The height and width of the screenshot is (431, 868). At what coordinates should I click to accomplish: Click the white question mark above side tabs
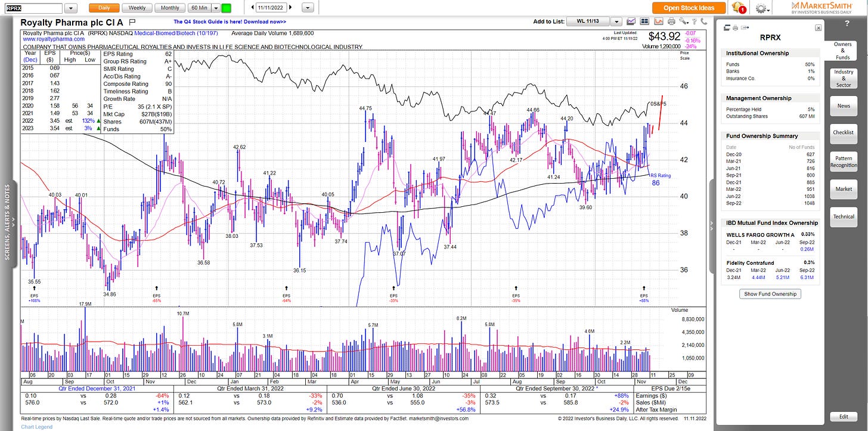pos(847,24)
